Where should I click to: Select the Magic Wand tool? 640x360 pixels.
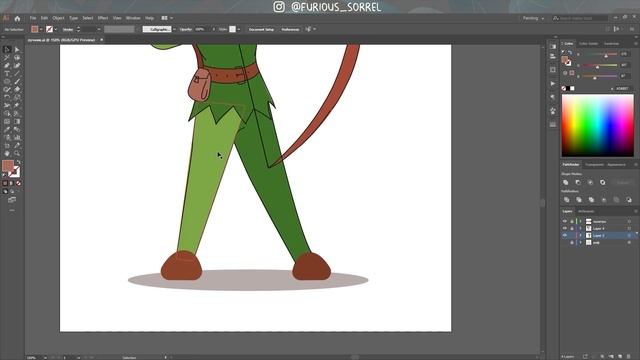pos(7,58)
